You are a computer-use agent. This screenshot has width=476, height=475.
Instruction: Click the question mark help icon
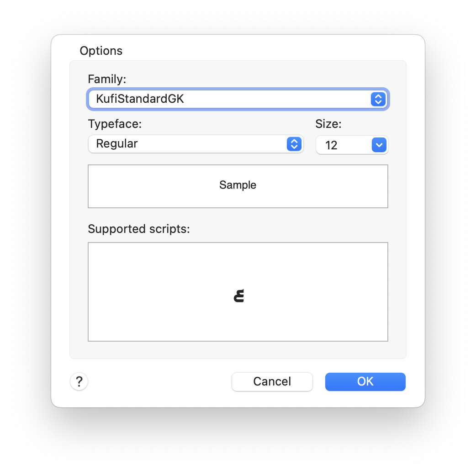(x=79, y=381)
